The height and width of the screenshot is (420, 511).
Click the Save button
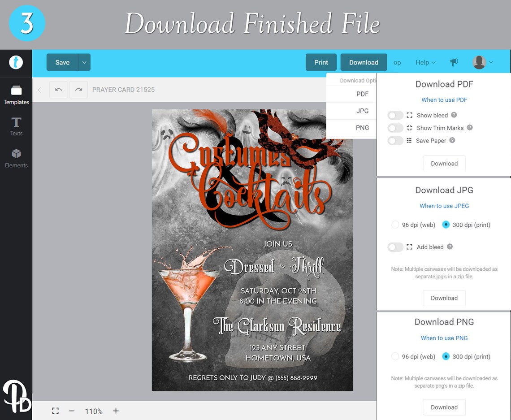point(62,62)
